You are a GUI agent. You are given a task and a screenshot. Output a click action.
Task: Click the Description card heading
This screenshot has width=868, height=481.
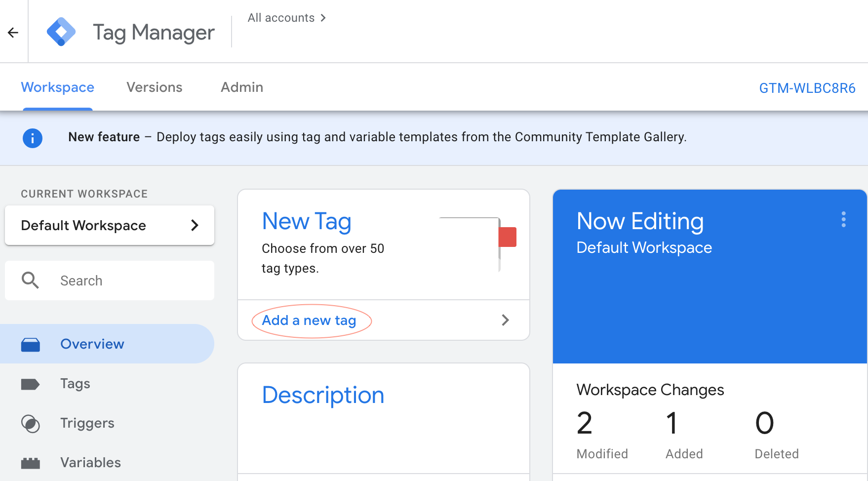(323, 395)
